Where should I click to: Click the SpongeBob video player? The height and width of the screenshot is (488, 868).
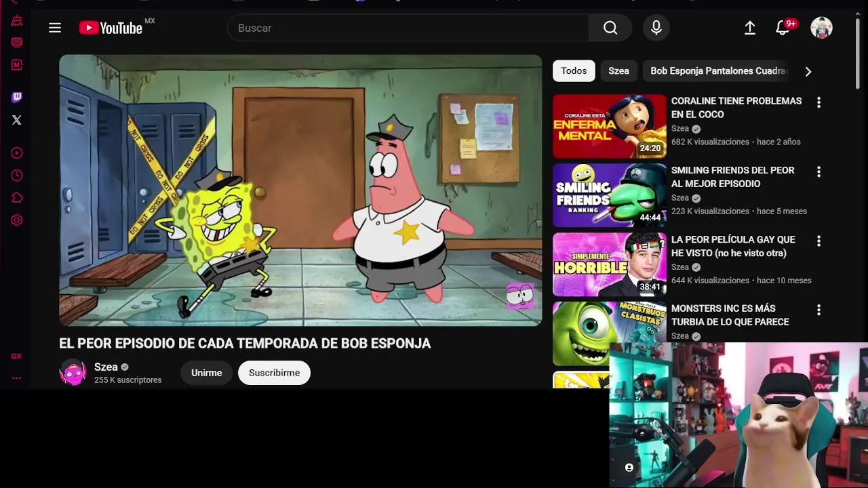[x=300, y=190]
